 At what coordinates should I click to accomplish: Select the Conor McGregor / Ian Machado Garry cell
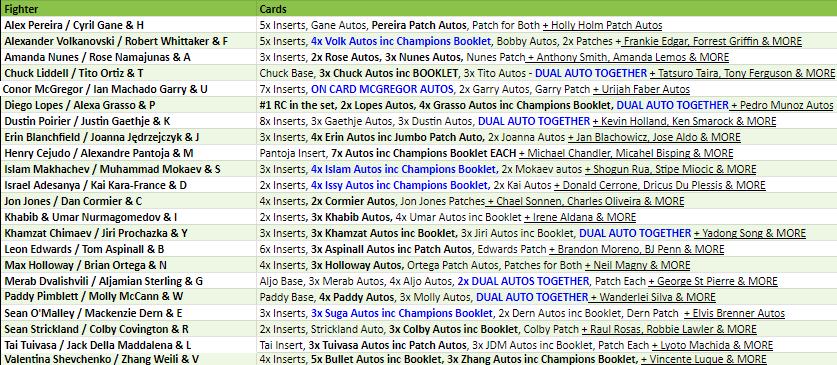click(128, 89)
